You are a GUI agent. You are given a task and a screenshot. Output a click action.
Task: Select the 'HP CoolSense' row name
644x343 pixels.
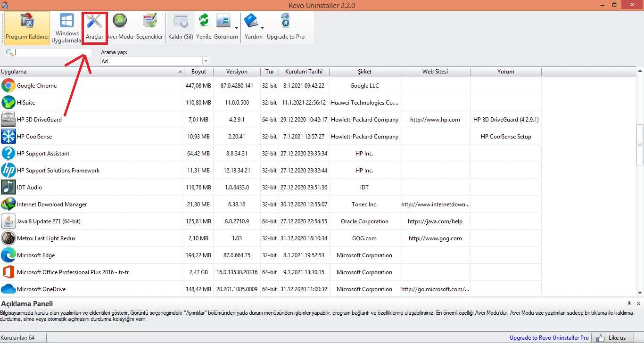pos(34,137)
